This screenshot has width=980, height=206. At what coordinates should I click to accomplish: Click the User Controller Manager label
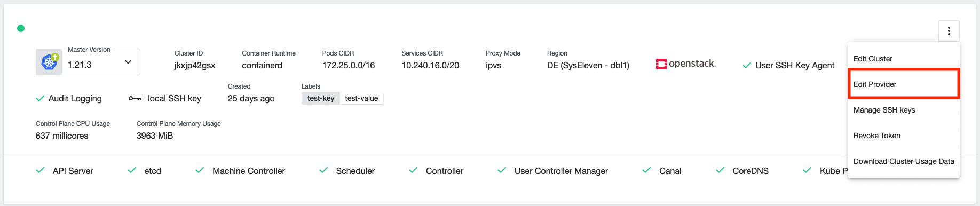[x=562, y=171]
